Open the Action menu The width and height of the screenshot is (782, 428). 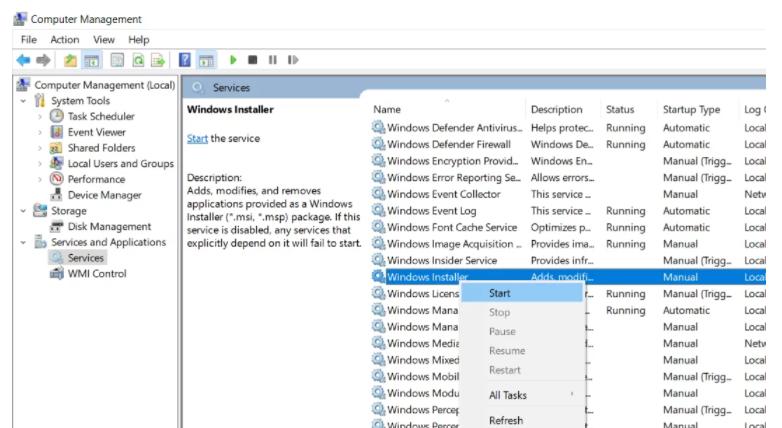click(x=65, y=40)
